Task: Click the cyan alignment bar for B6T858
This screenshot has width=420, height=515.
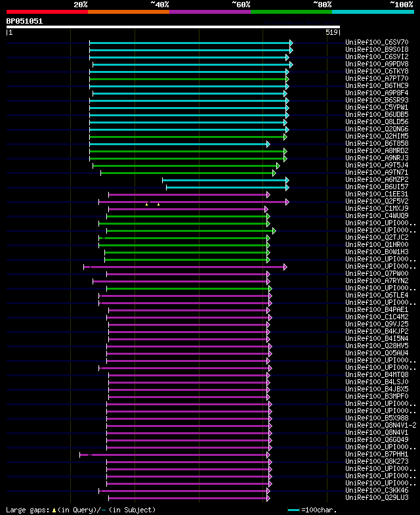Action: (x=180, y=145)
